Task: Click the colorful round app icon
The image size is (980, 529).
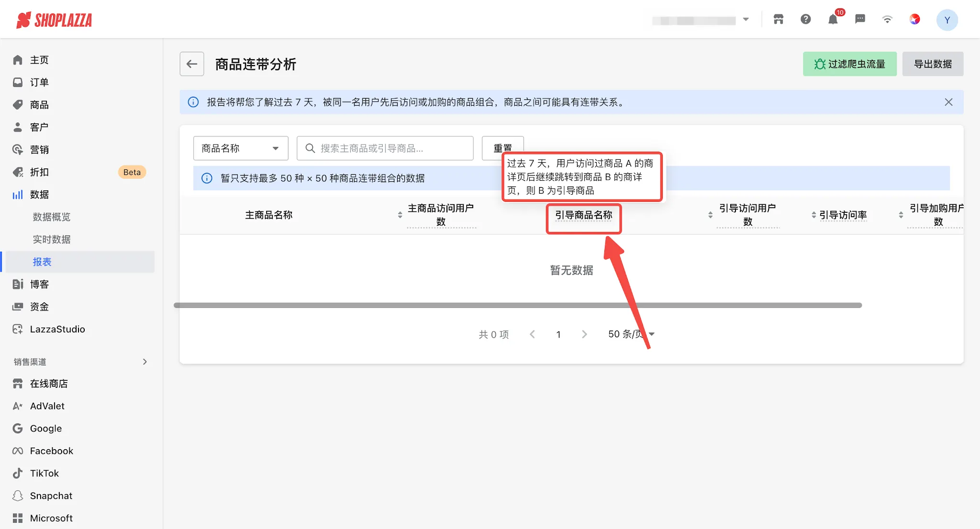Action: click(x=914, y=19)
